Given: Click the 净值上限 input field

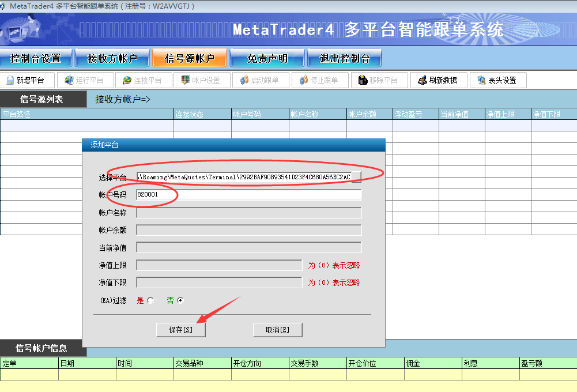Looking at the screenshot, I should [219, 265].
